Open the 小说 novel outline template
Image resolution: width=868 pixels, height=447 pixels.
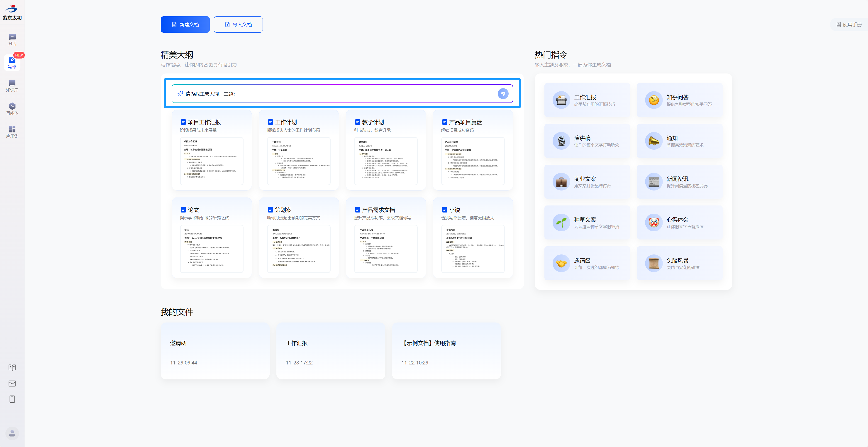click(x=473, y=238)
